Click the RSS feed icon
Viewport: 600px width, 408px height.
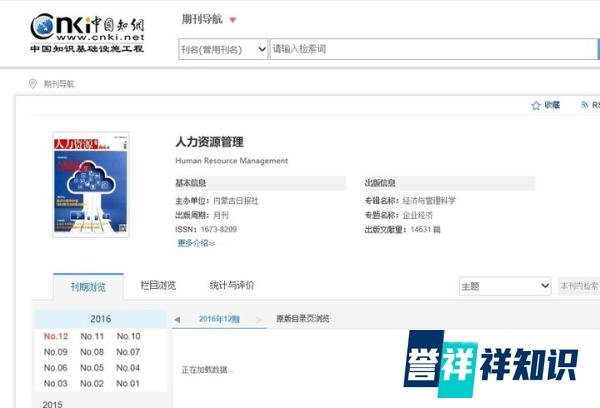coord(584,104)
